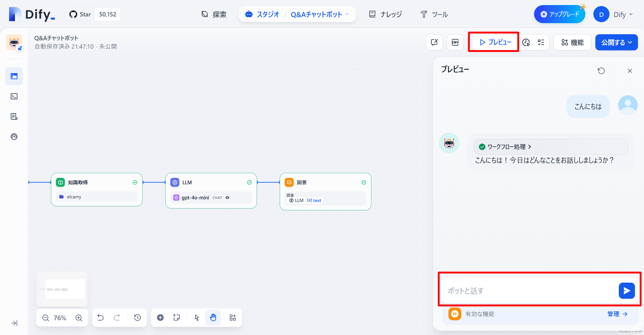Open the ENV environment variables icon
The height and width of the screenshot is (335, 644).
pos(455,42)
